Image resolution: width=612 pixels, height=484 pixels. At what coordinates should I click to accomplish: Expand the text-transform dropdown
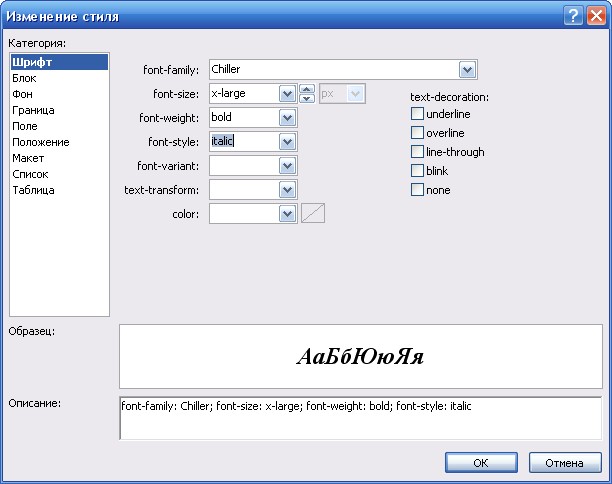point(287,190)
